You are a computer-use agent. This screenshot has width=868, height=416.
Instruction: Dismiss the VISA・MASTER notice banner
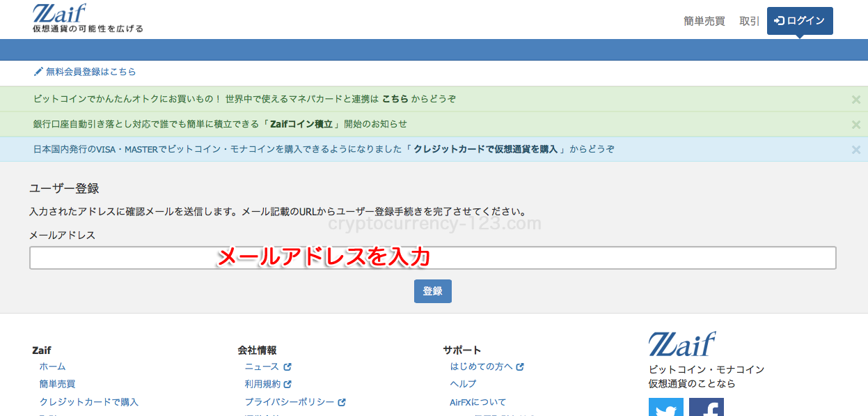[x=856, y=150]
